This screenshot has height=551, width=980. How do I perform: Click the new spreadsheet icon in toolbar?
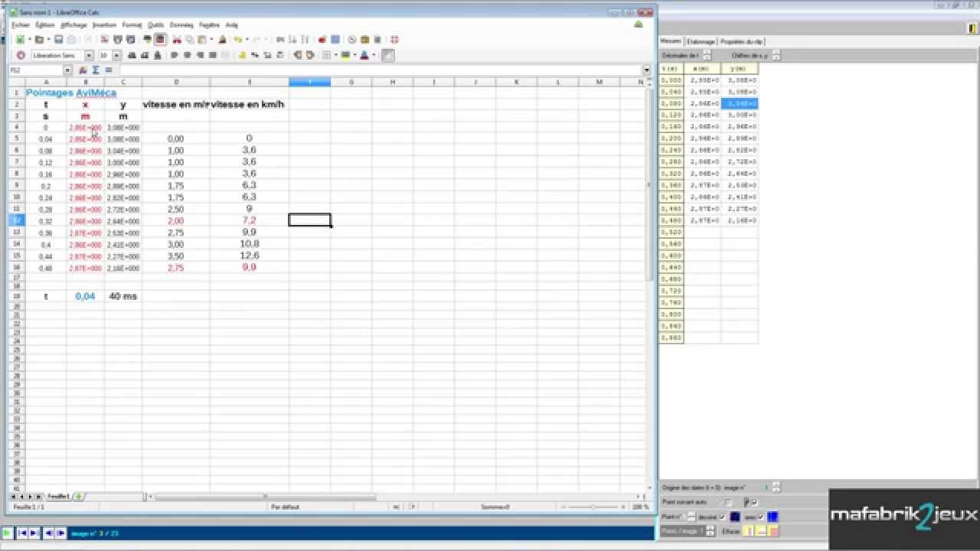coord(20,40)
